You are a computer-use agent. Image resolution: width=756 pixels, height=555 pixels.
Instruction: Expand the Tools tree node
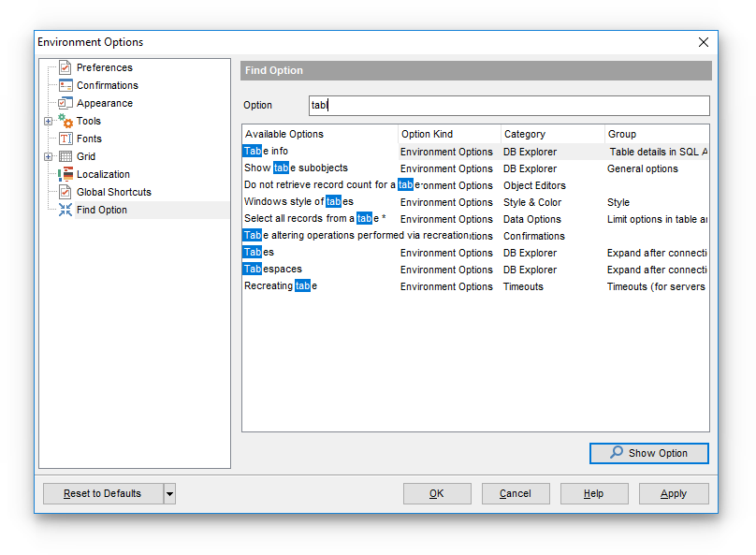click(x=48, y=121)
